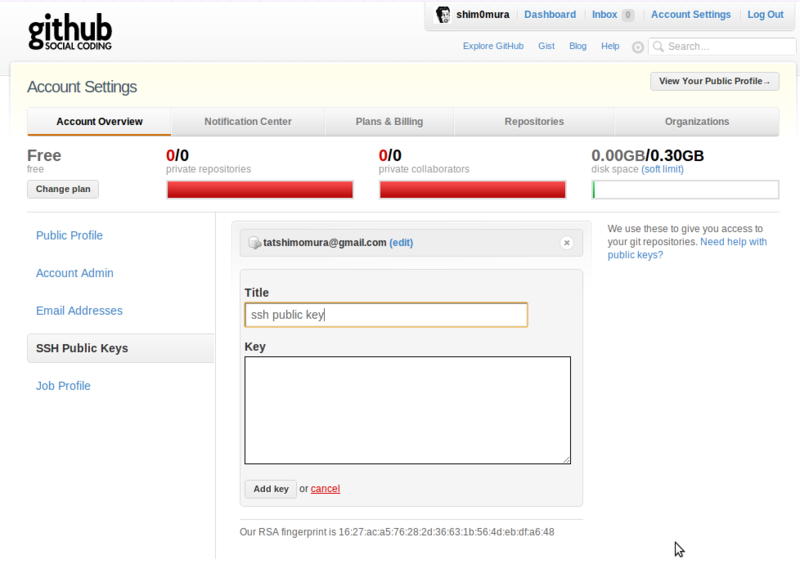
Task: Open the Need help with public keys link
Action: pyautogui.click(x=687, y=249)
